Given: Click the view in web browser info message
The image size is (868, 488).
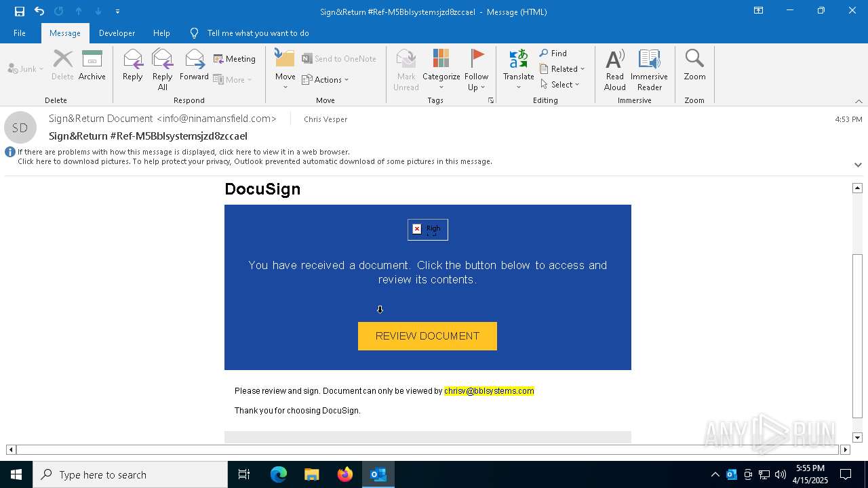Looking at the screenshot, I should click(184, 152).
